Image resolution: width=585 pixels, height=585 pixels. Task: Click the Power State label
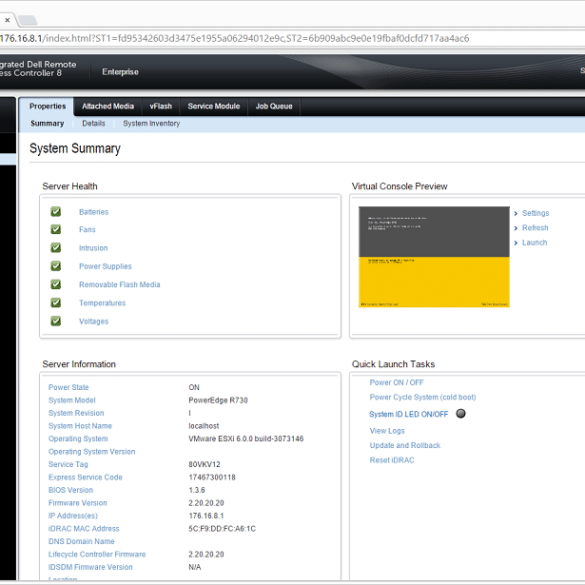pos(68,387)
